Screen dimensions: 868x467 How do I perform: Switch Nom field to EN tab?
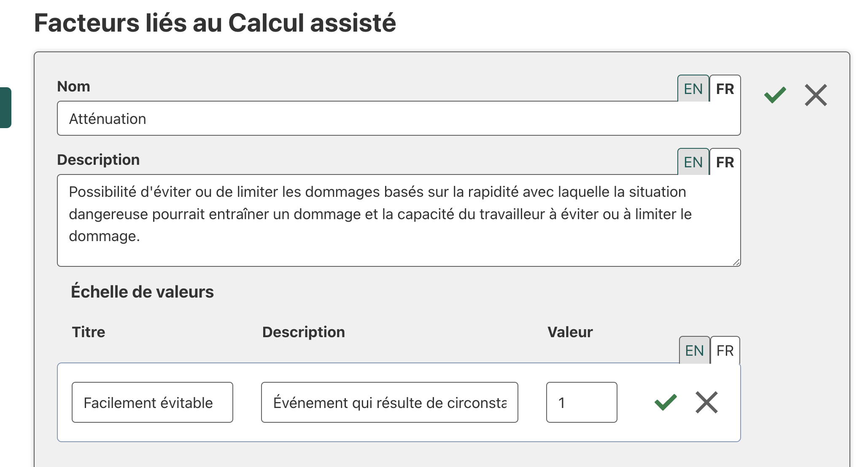(693, 89)
